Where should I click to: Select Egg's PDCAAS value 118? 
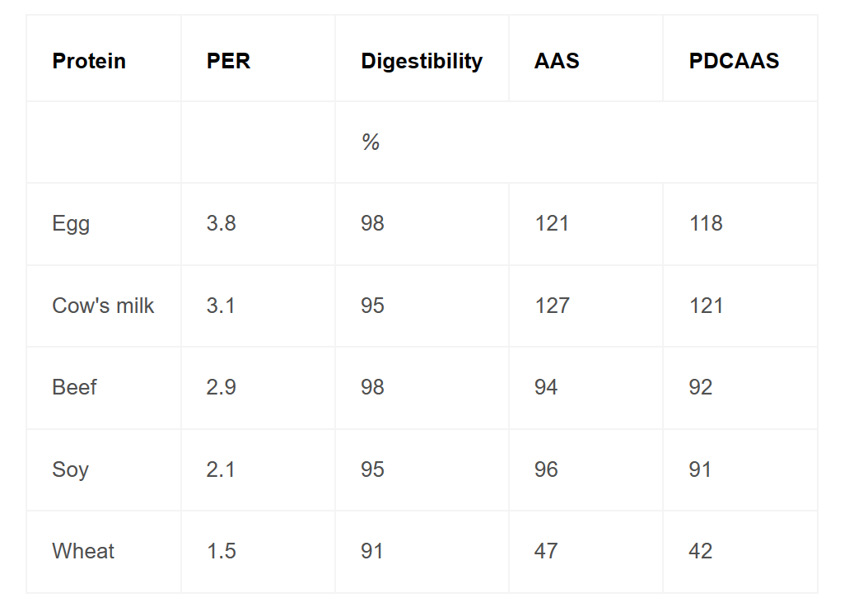tap(706, 224)
